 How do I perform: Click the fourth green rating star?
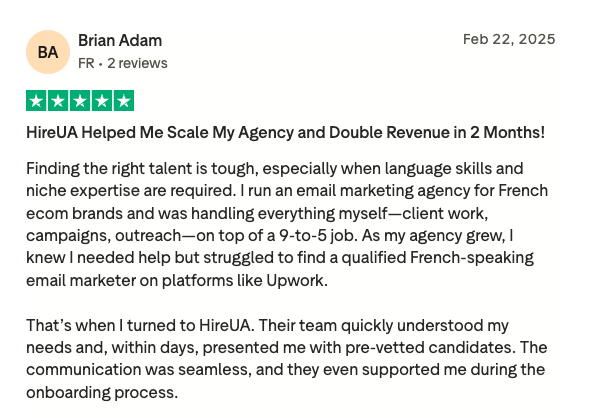[102, 101]
